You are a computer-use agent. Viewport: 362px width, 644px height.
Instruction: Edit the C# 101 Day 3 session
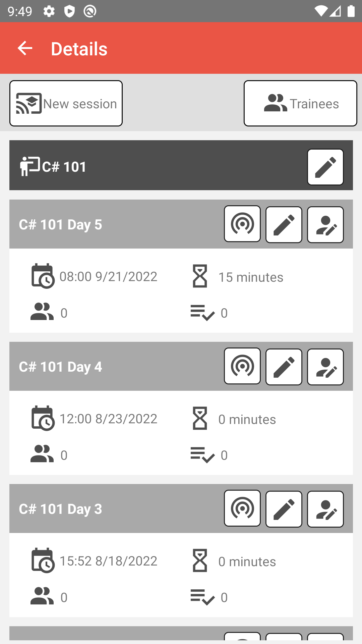(x=284, y=509)
